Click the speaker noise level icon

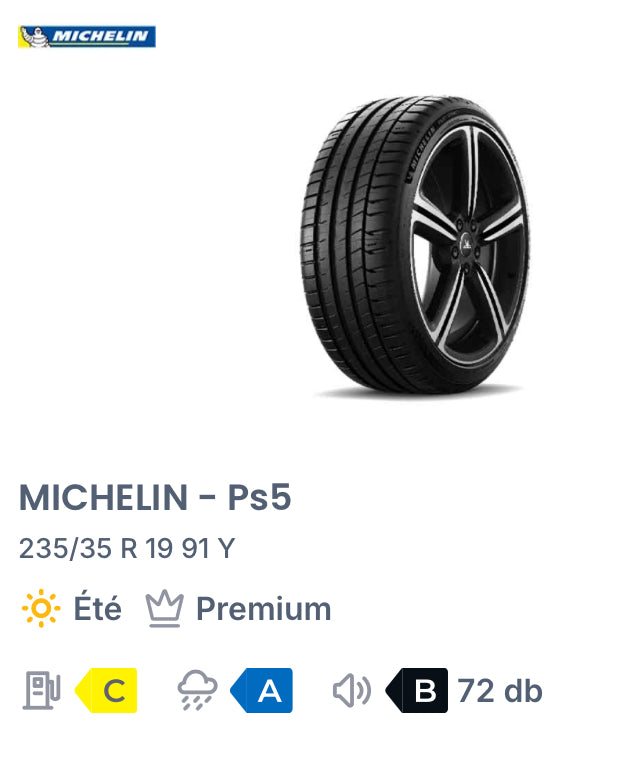click(x=352, y=690)
